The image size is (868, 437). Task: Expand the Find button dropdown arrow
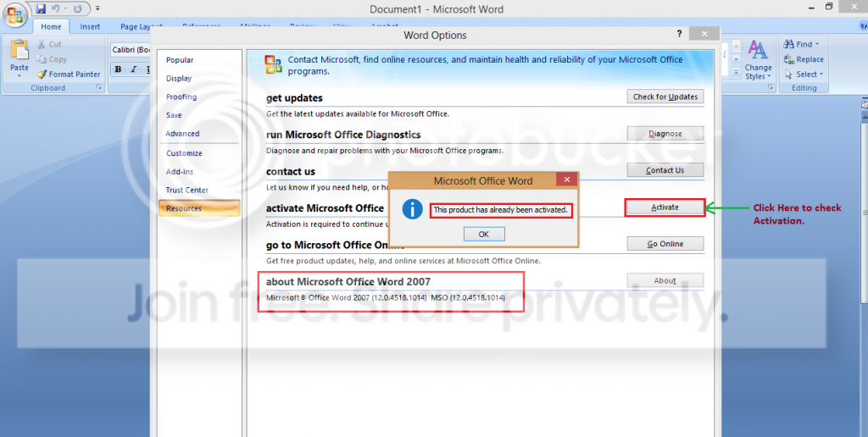817,44
